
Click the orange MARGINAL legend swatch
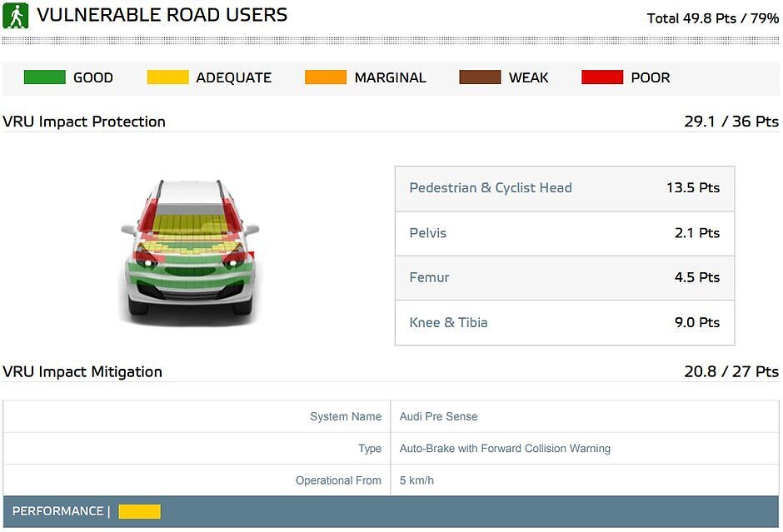325,77
